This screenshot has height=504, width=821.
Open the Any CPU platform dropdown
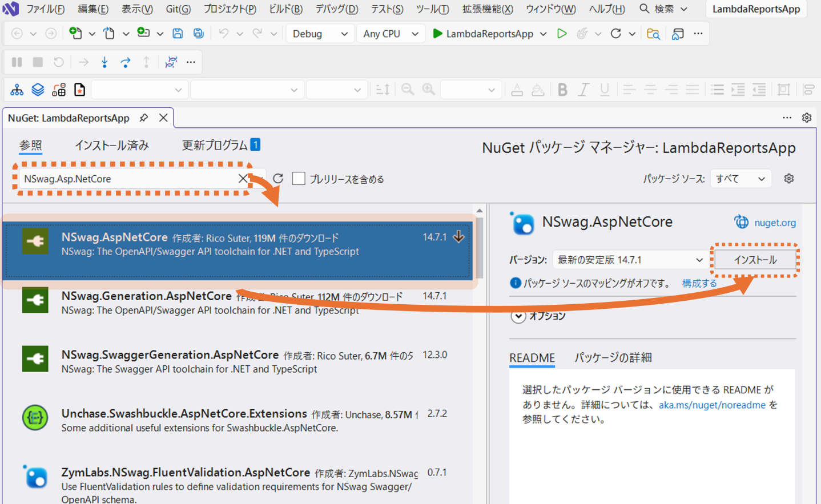tap(391, 34)
